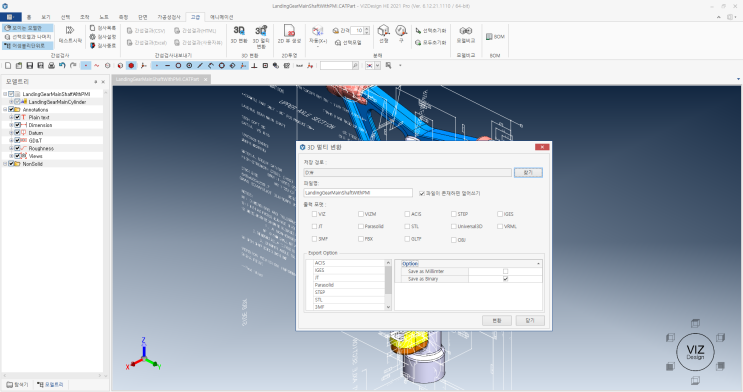Check the FBX output format checkbox

pos(361,239)
